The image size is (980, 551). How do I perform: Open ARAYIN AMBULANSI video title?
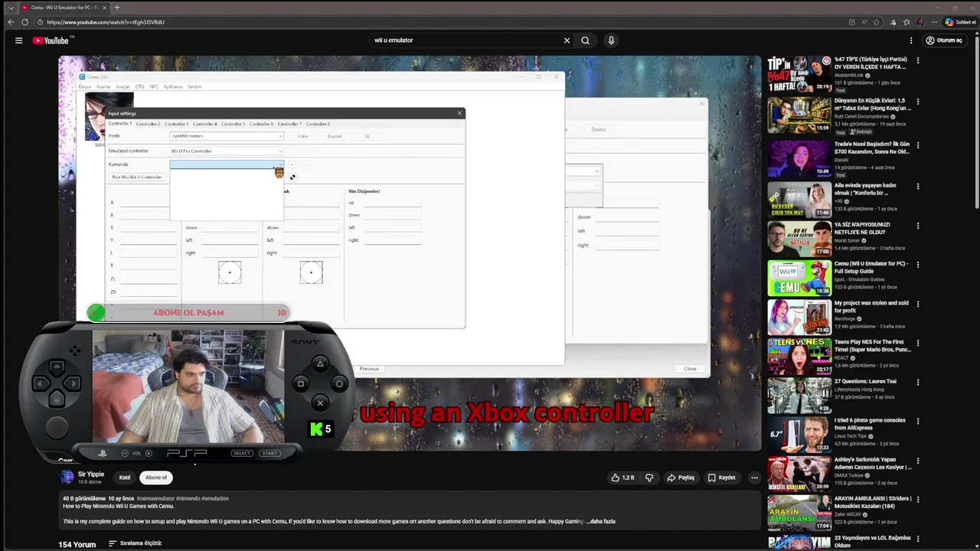872,502
